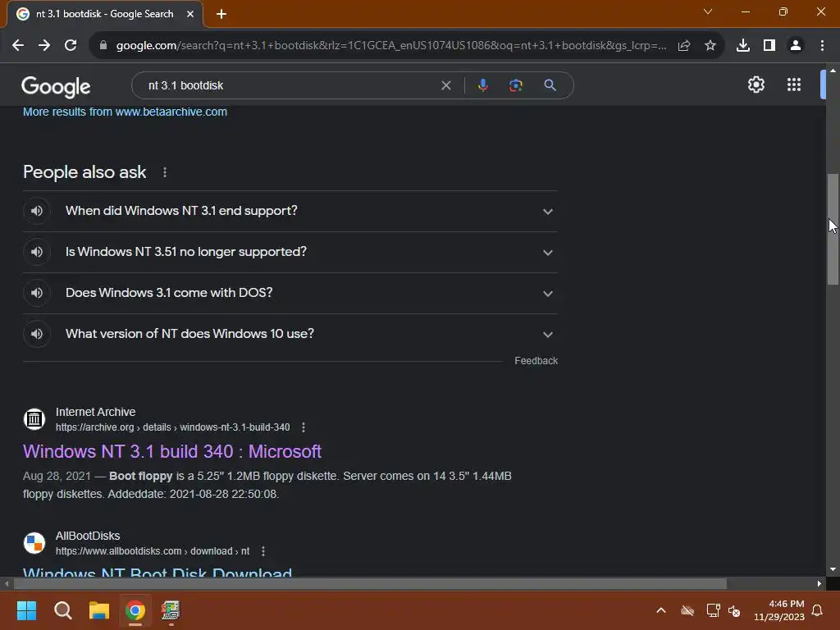
Task: Play audio for 'Does Windows 3.1 come with DOS?'
Action: (36, 293)
